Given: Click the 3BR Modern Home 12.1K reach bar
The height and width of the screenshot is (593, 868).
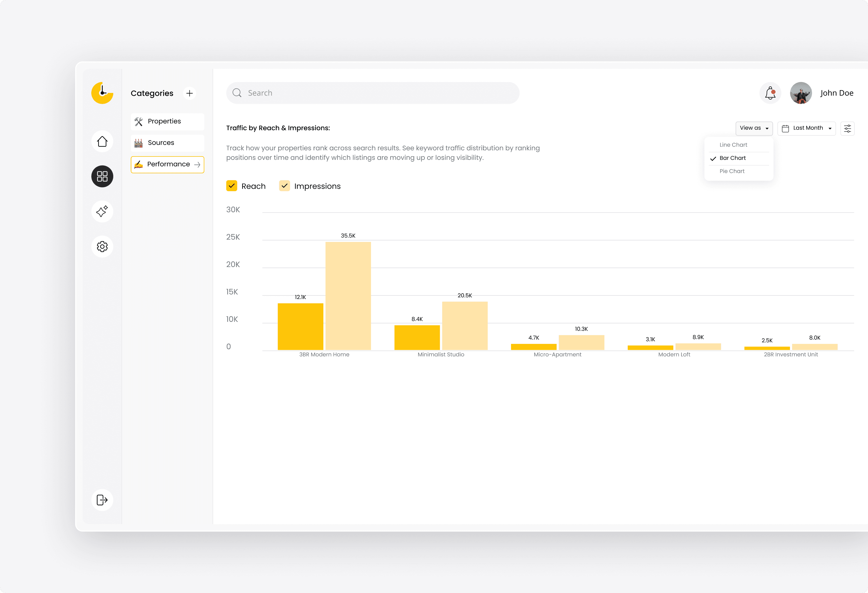Looking at the screenshot, I should point(300,327).
